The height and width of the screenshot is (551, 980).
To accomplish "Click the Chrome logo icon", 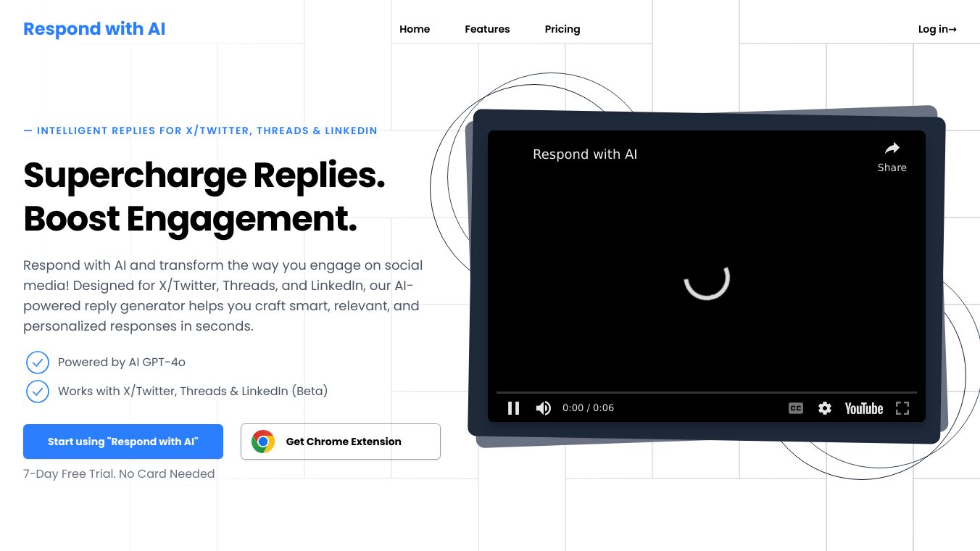I will pos(263,442).
